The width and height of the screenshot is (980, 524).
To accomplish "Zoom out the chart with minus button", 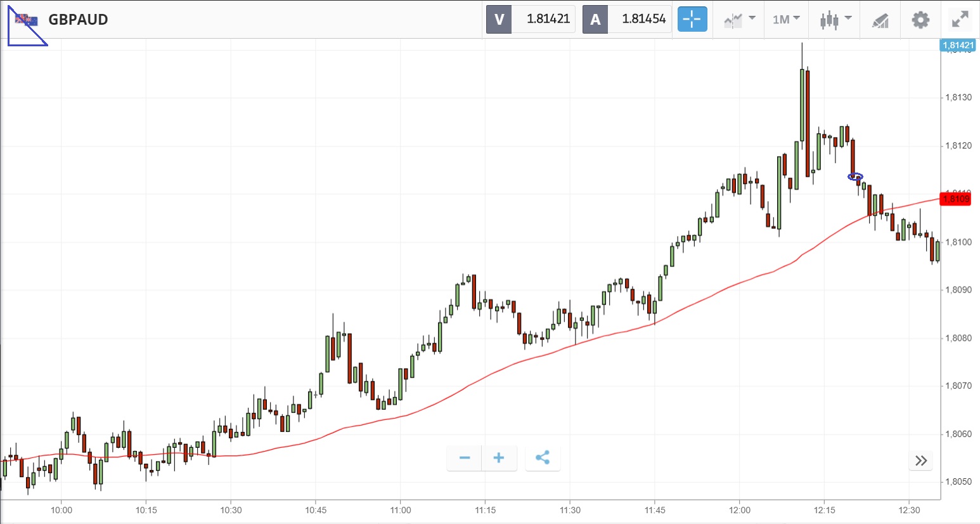I will (x=465, y=458).
